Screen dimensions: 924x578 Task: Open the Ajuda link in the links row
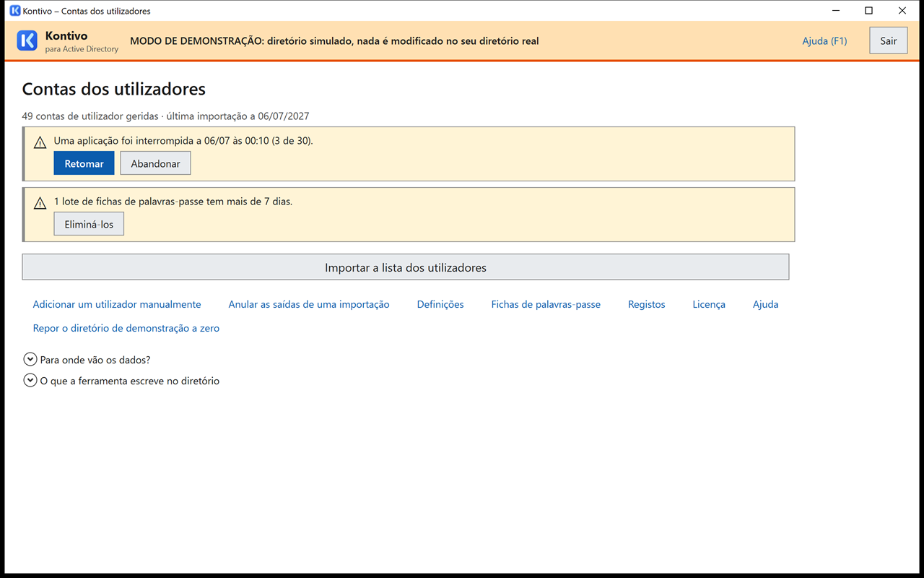[765, 304]
